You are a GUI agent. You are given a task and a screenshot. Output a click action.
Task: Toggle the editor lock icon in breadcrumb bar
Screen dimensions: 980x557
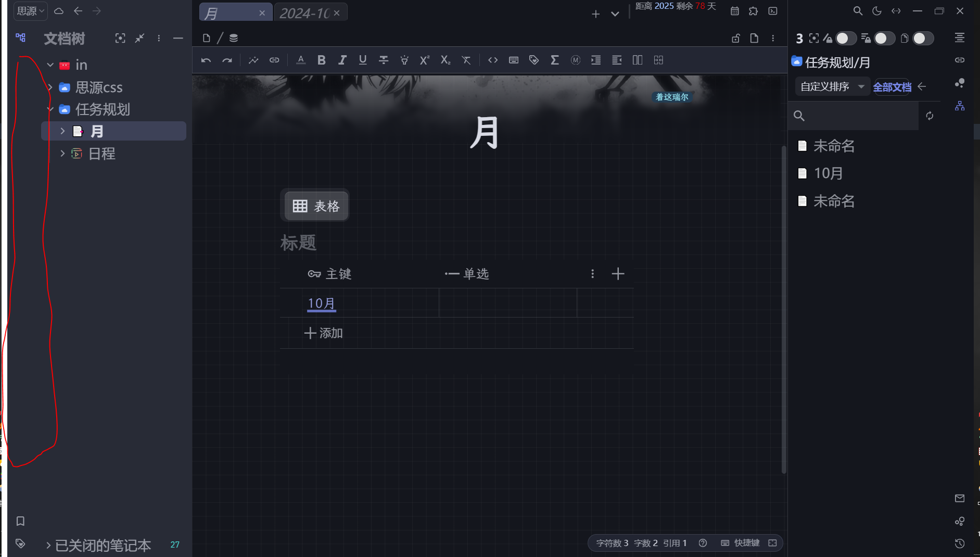tap(735, 38)
